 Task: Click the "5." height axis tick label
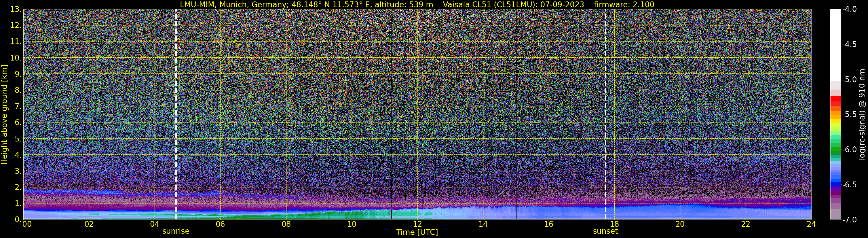(x=18, y=139)
